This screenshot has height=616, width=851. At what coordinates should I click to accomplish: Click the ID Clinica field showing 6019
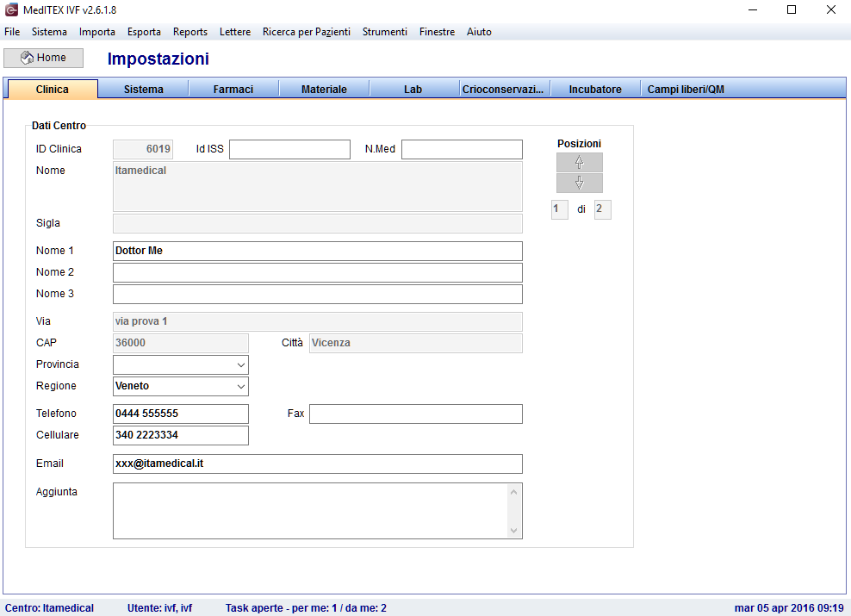[143, 149]
